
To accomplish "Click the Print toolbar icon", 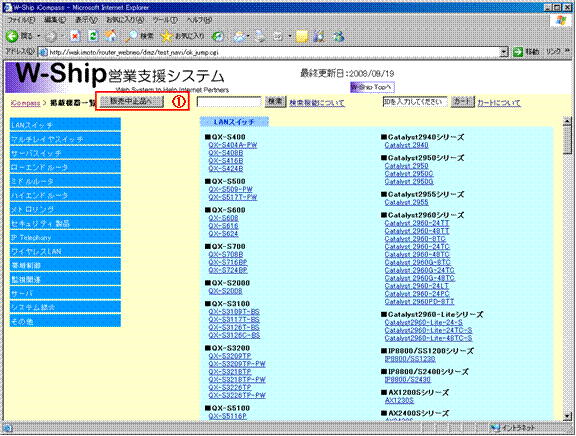I will pos(260,36).
